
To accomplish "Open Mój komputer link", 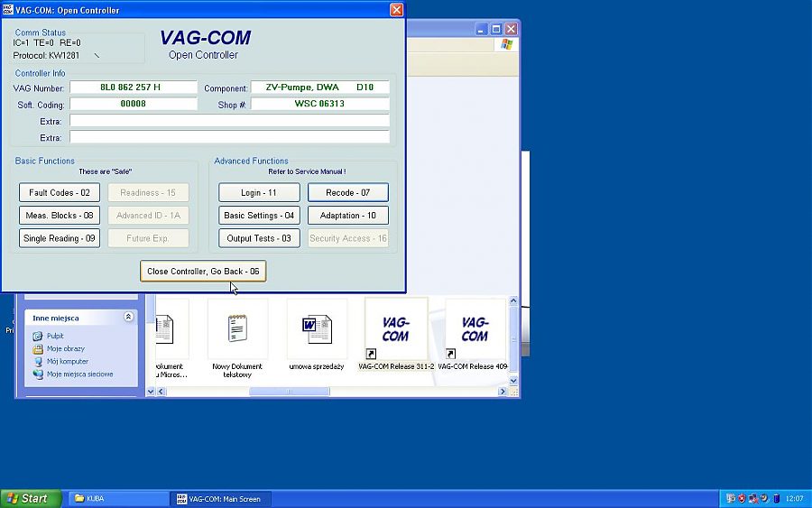I will [68, 362].
